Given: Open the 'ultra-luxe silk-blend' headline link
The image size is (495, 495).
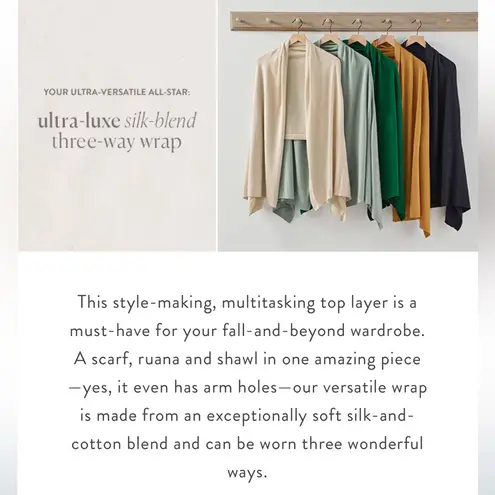Looking at the screenshot, I should [x=117, y=121].
